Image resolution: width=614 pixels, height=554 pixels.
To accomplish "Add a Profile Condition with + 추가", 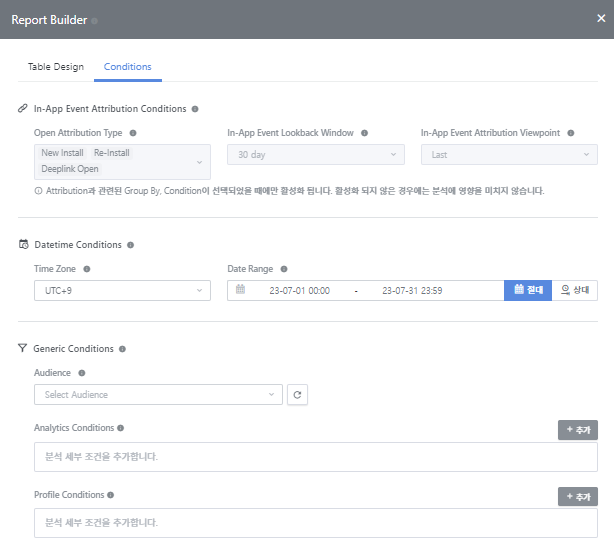I will (578, 497).
